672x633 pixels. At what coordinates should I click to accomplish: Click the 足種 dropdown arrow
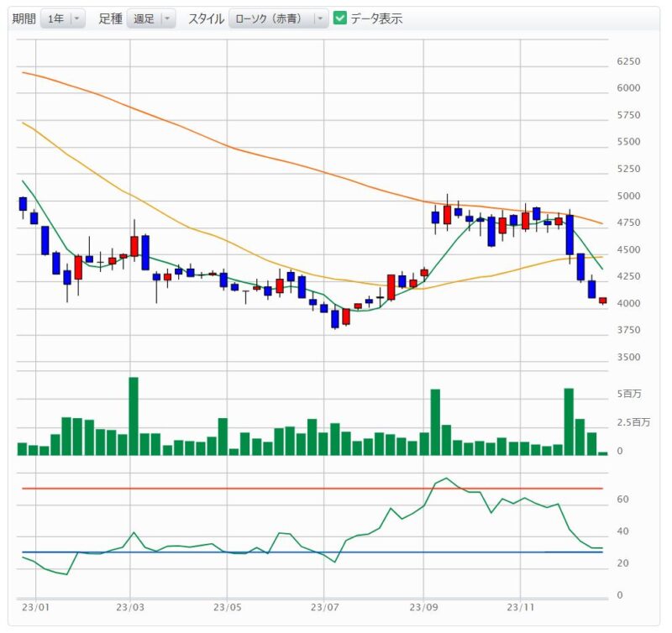[x=167, y=18]
